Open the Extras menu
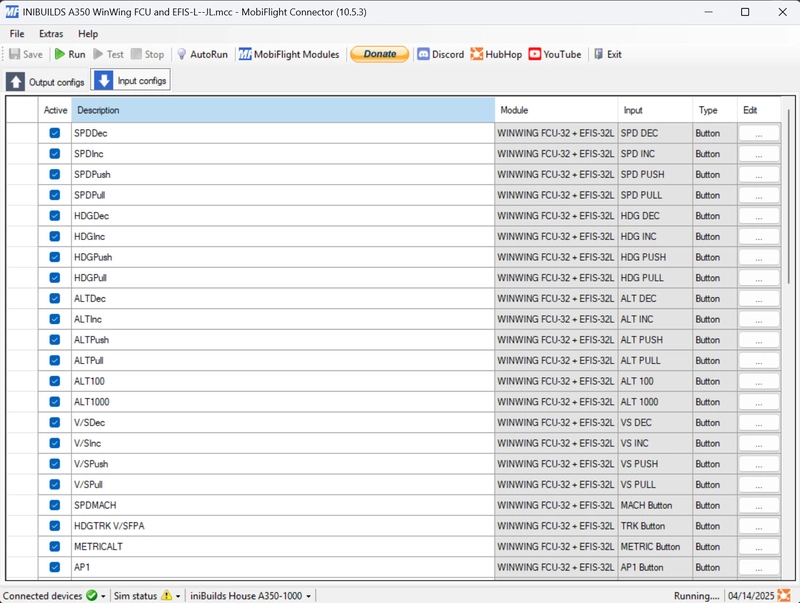 [51, 34]
